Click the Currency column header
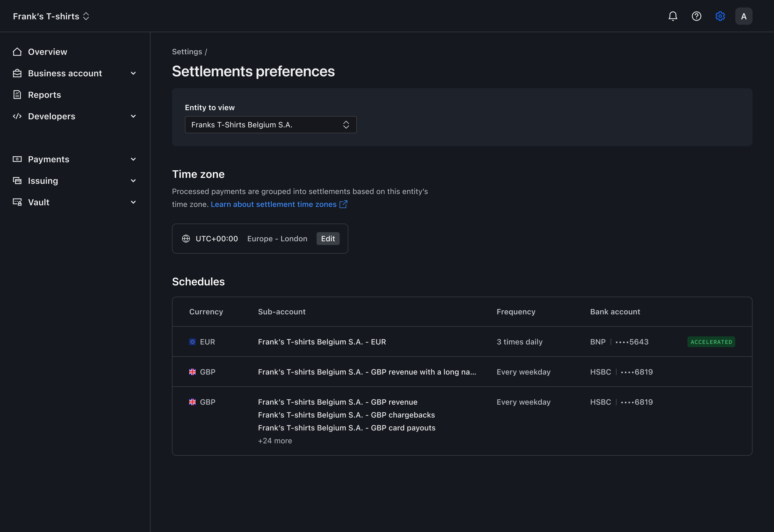 coord(206,312)
